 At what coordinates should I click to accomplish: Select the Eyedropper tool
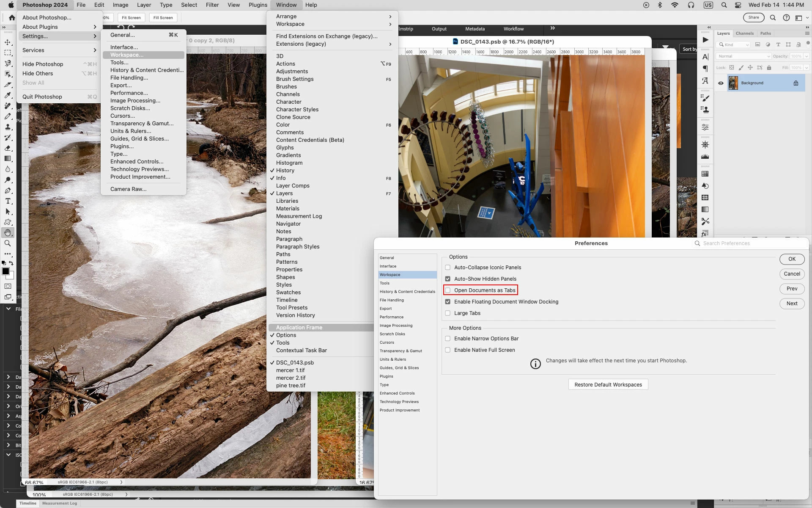8,95
